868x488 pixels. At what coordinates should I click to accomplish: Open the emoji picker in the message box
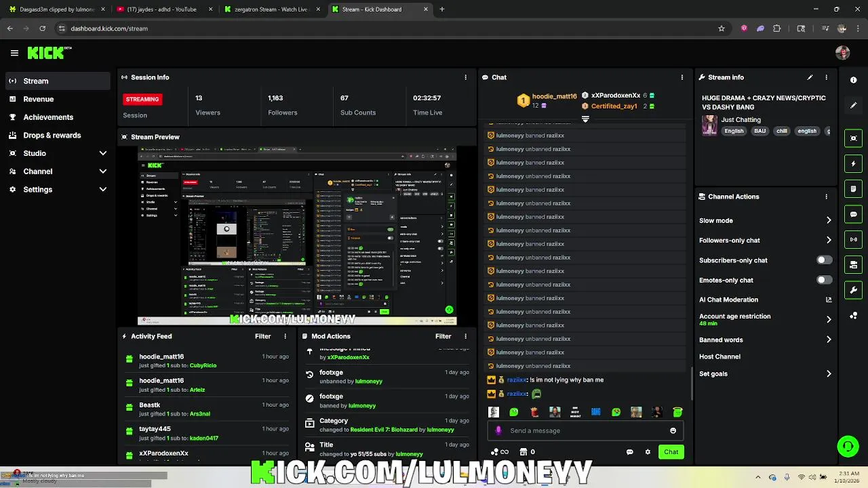pos(673,430)
